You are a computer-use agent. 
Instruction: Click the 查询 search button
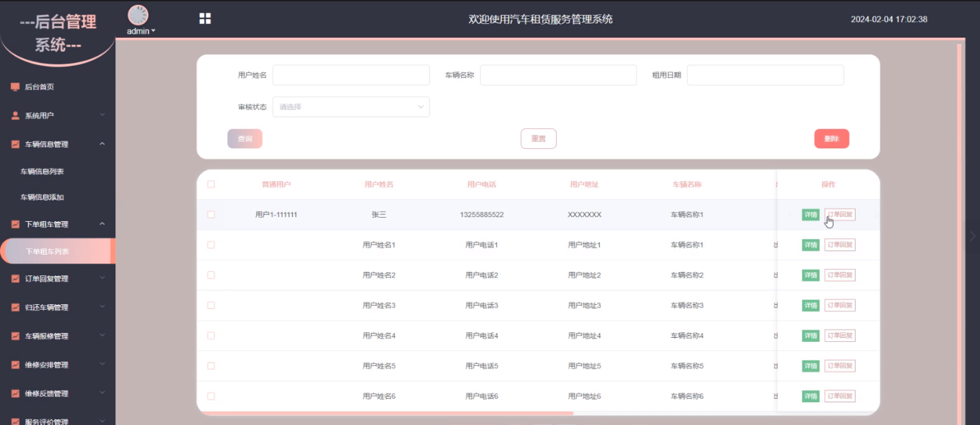pos(245,139)
